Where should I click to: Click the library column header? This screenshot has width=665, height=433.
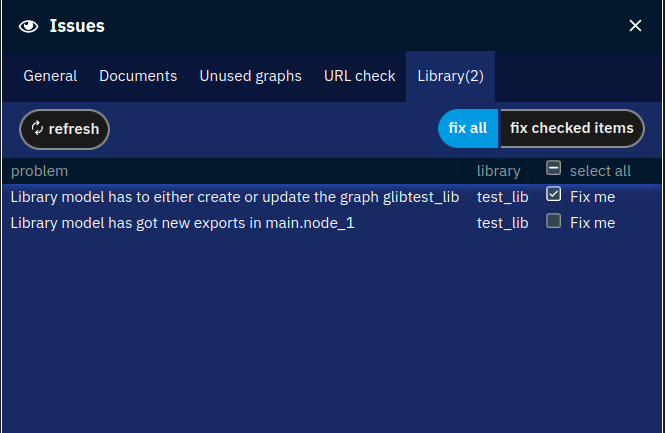pos(498,171)
